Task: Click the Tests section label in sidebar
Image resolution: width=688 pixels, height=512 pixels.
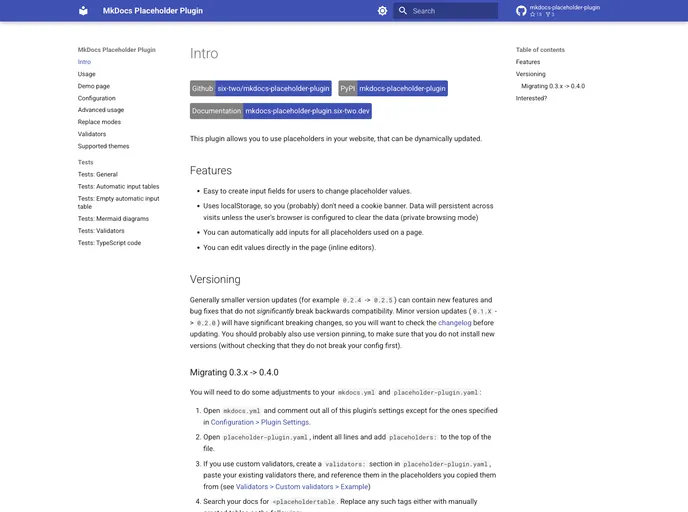Action: click(x=86, y=162)
